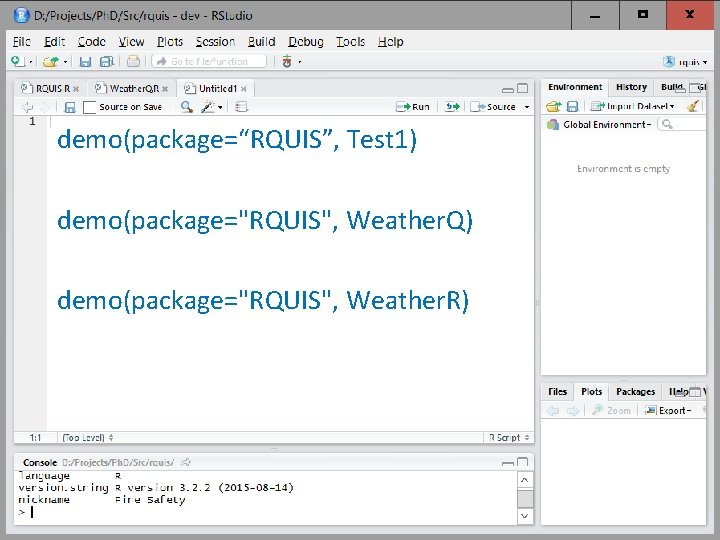Open the Plots menu

pos(170,42)
